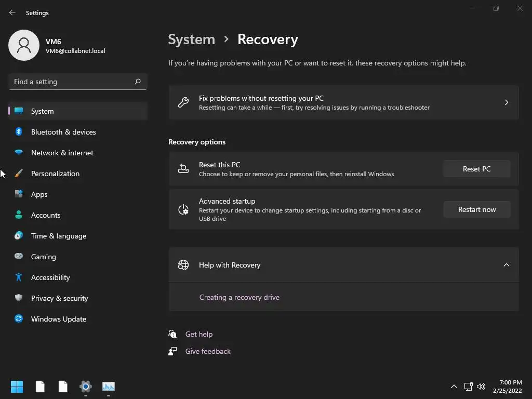Click the Privacy & security shield icon
Screen dimensions: 532x399
click(x=19, y=298)
